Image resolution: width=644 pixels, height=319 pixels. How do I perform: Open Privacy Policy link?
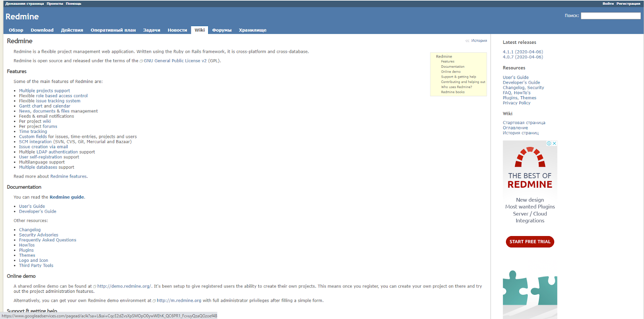[516, 103]
